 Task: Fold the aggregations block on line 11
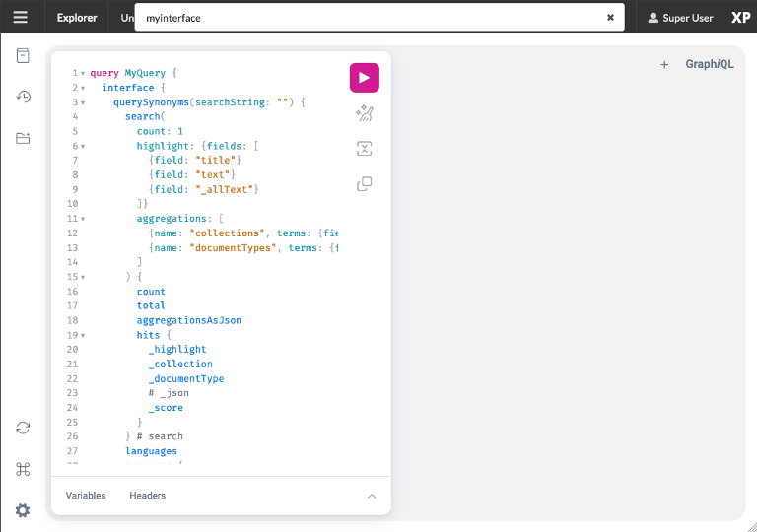tap(83, 219)
